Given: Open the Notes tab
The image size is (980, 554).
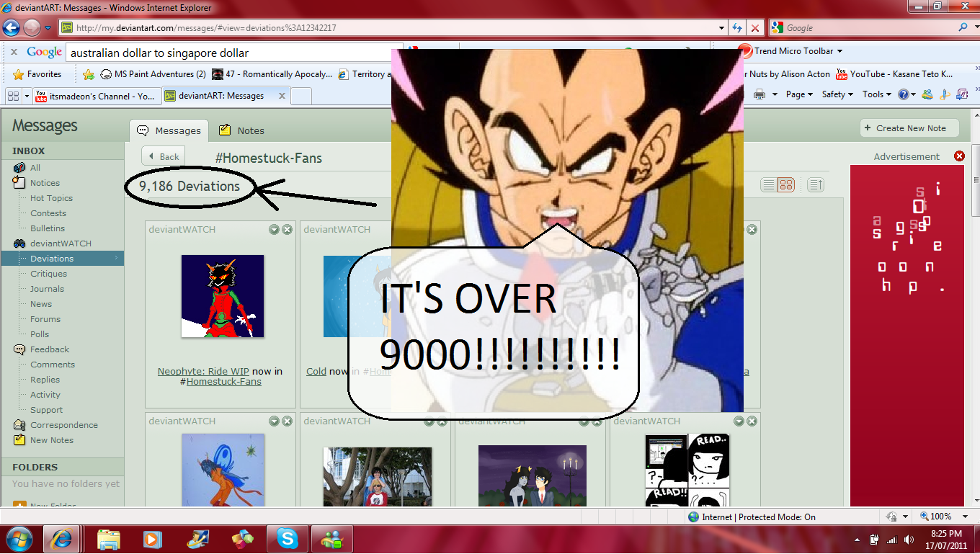Looking at the screenshot, I should pyautogui.click(x=243, y=130).
